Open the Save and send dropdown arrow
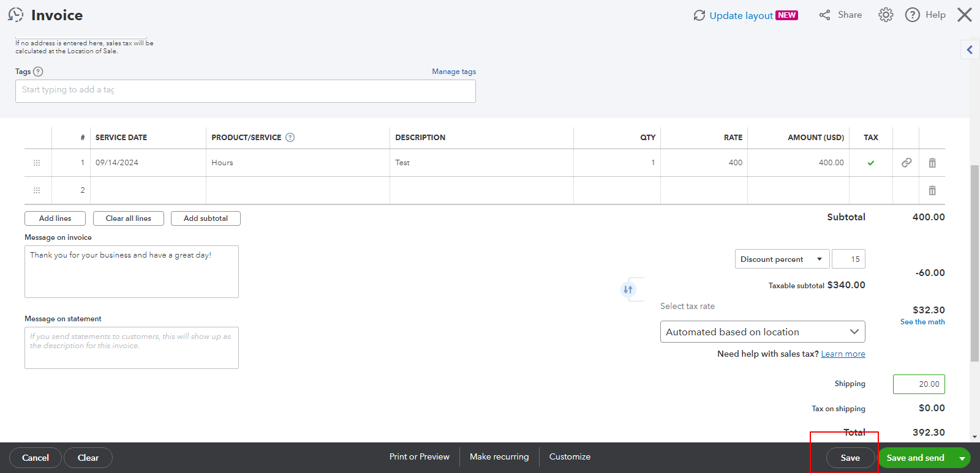Image resolution: width=980 pixels, height=473 pixels. pos(962,458)
